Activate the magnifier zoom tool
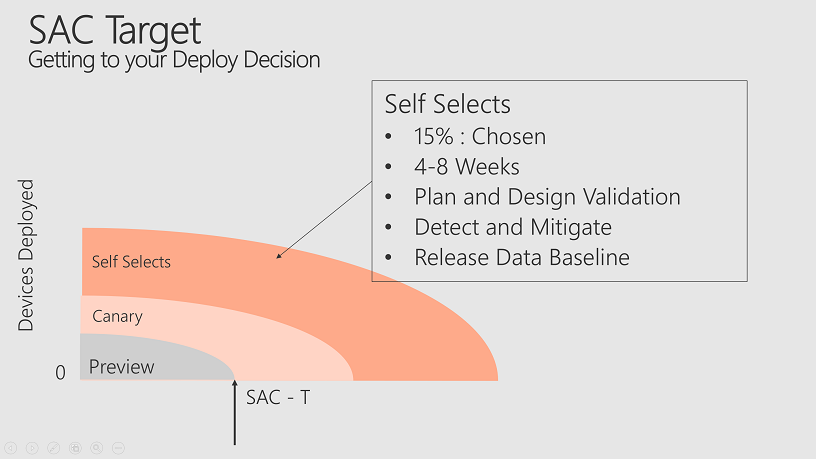 point(97,448)
